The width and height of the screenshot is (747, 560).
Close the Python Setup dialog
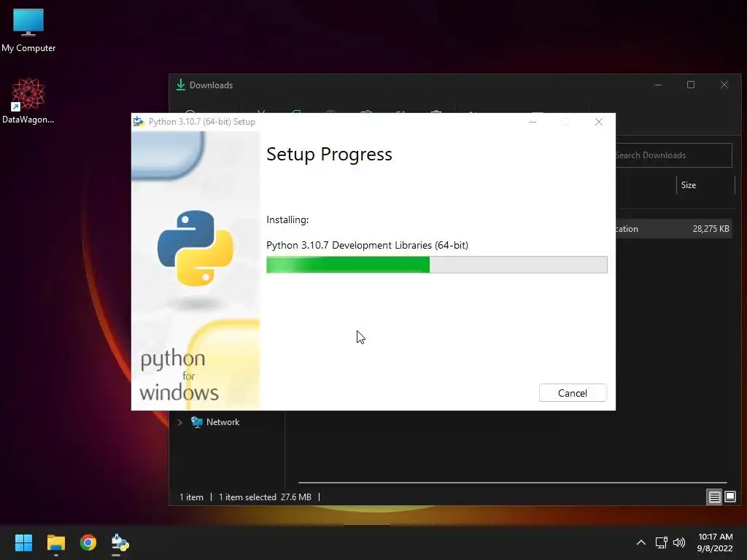pos(599,122)
